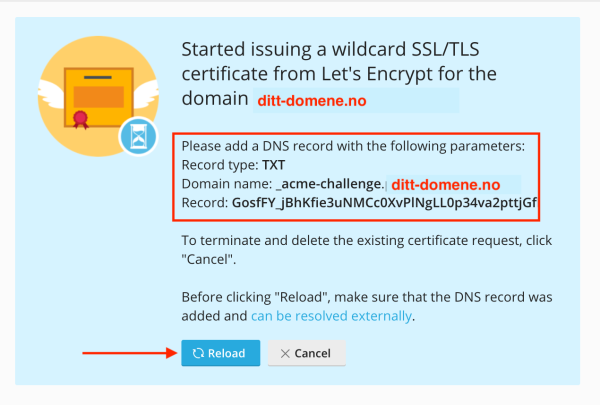
Task: Click the circular arrows icon inside Reload
Action: [x=198, y=353]
